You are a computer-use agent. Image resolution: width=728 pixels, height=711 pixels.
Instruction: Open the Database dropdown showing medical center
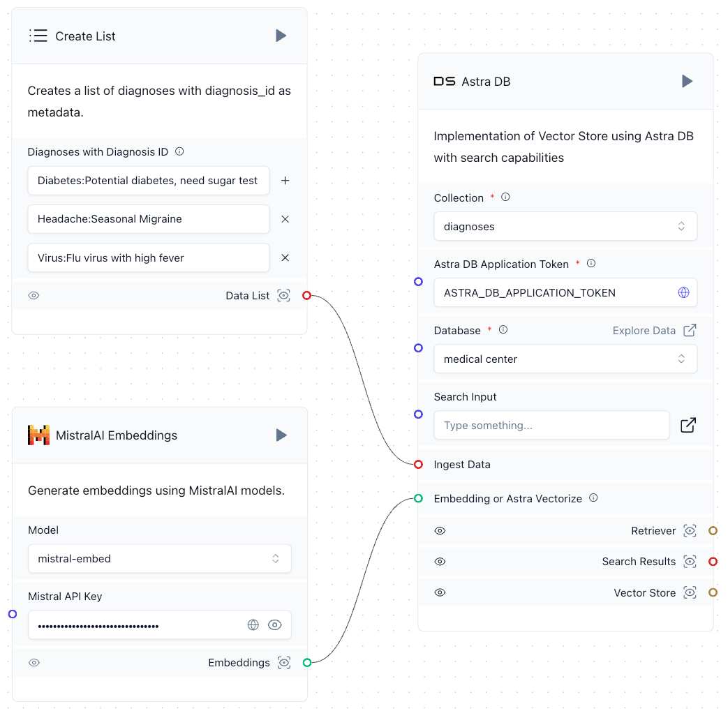coord(565,359)
